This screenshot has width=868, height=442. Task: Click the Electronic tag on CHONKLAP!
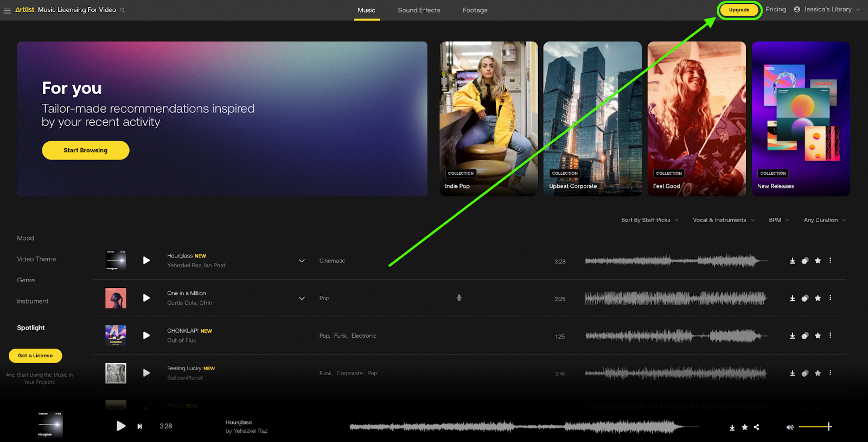click(364, 336)
